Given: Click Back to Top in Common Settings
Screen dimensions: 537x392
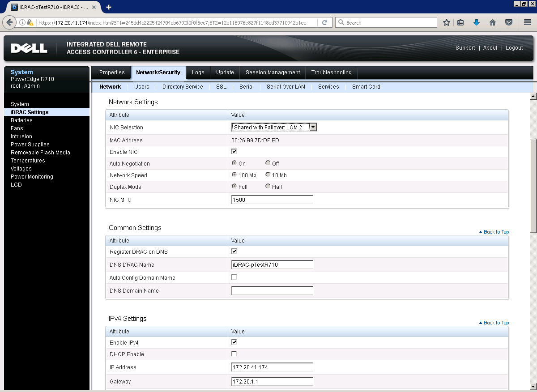Looking at the screenshot, I should pos(496,232).
